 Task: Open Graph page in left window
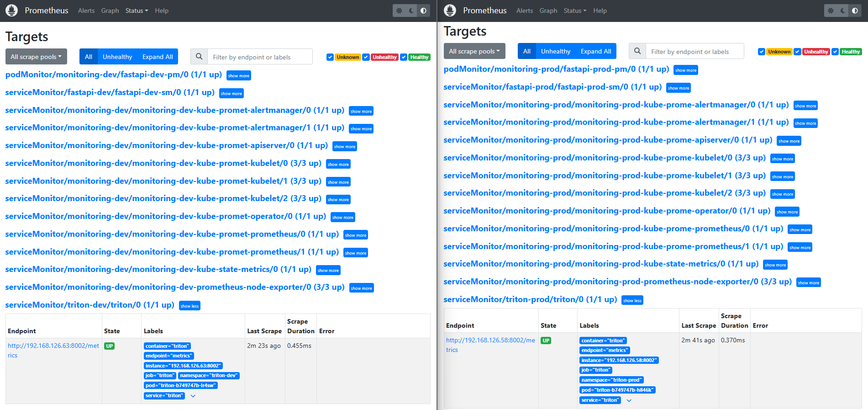(x=110, y=11)
